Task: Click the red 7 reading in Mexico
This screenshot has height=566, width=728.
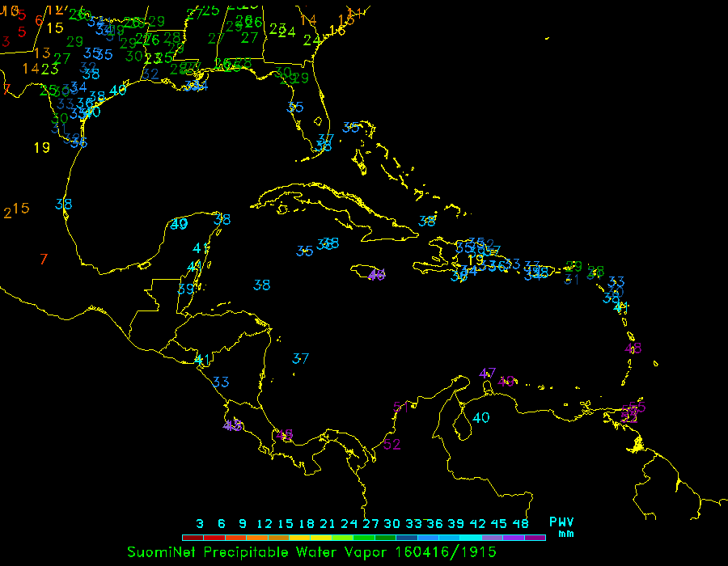Action: coord(44,259)
